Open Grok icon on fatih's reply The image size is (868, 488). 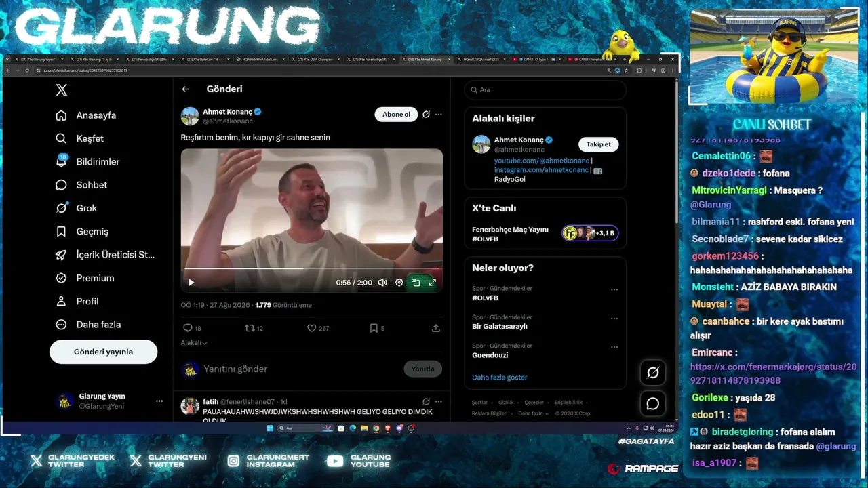[426, 401]
